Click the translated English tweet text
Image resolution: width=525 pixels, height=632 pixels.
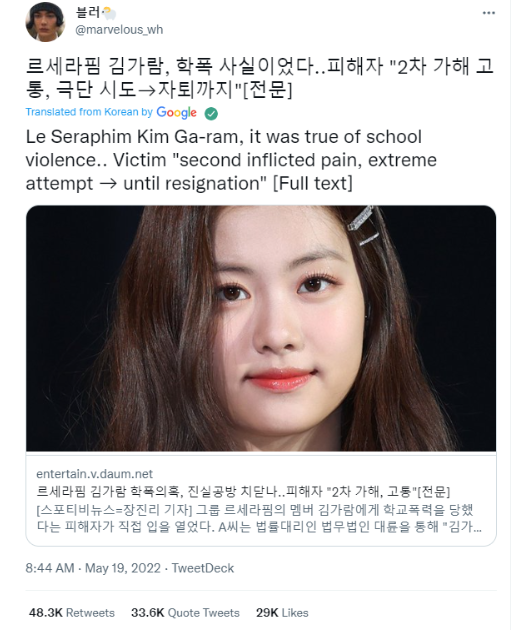(231, 160)
